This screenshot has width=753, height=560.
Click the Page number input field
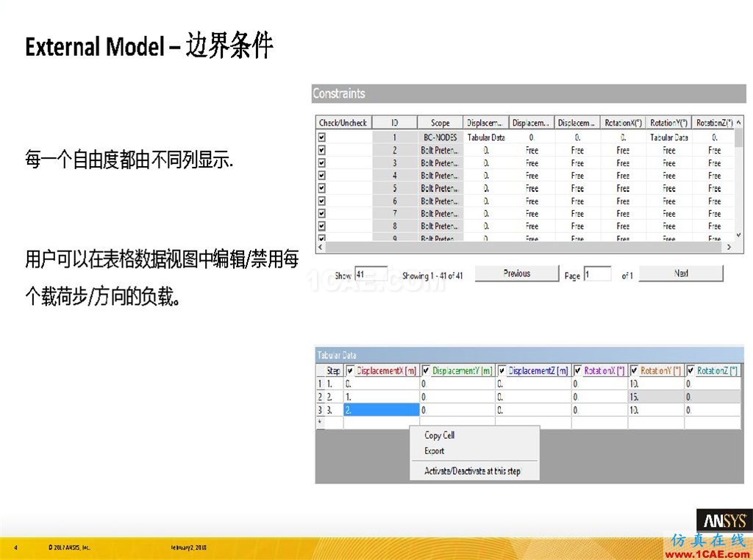coord(597,275)
